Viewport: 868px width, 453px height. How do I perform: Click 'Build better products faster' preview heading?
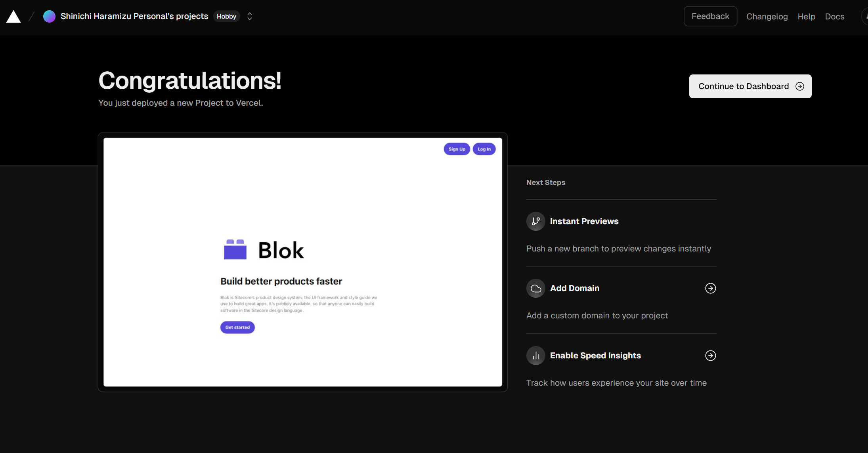[281, 281]
